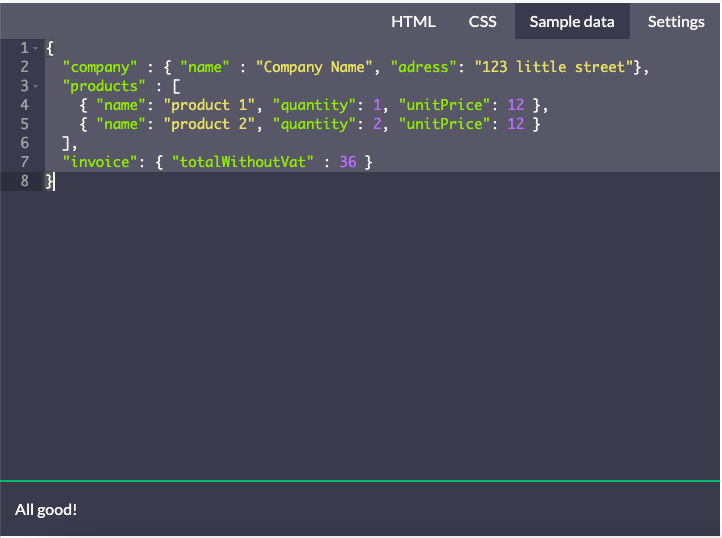Screen dimensions: 722x538
Task: Switch to the HTML tab
Action: tap(413, 22)
